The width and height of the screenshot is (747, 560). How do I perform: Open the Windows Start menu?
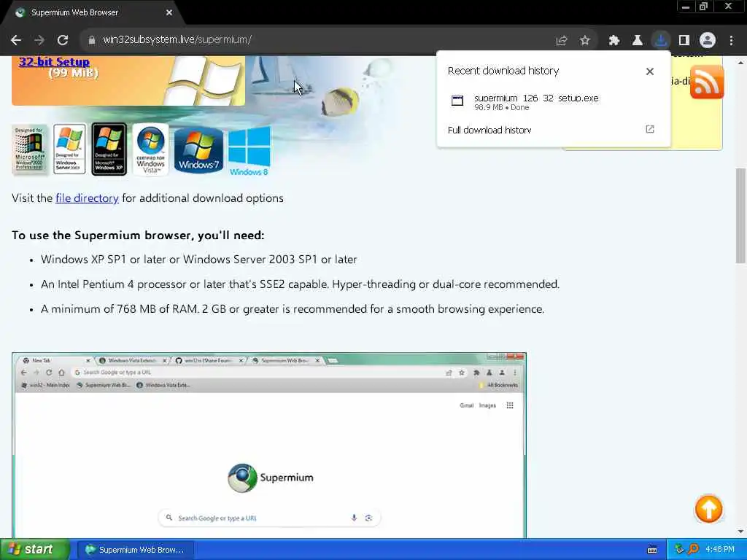pos(34,550)
